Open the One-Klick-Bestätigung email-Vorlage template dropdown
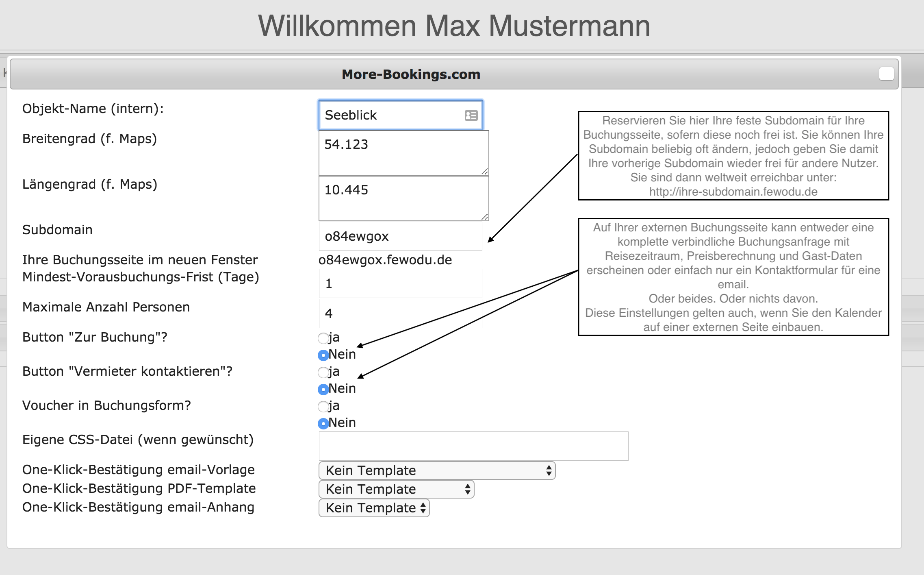The image size is (924, 575). point(437,470)
